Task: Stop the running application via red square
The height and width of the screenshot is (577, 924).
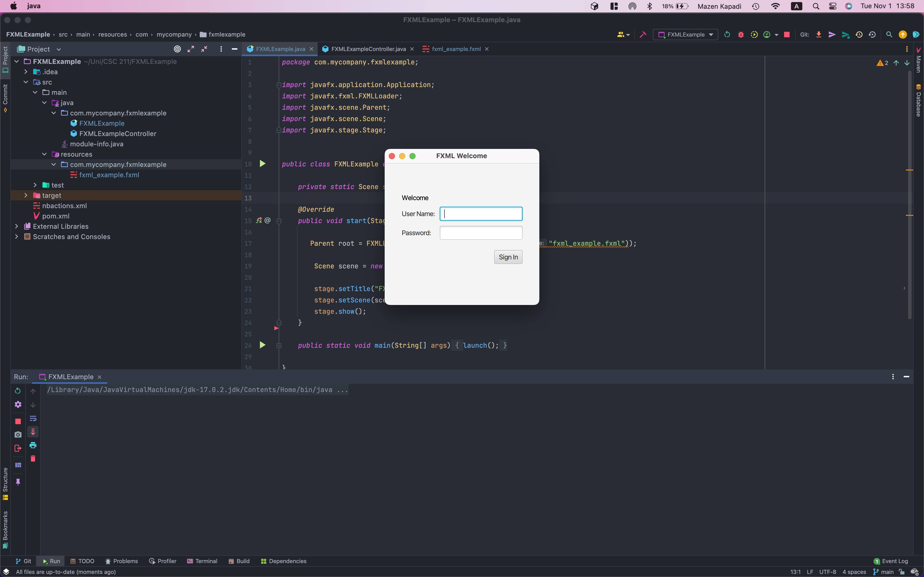Action: point(787,34)
